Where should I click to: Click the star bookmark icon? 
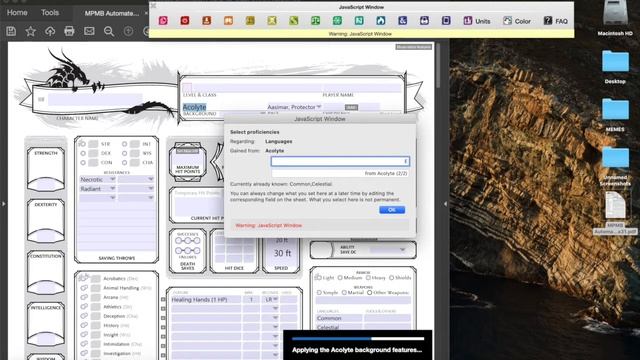click(31, 31)
